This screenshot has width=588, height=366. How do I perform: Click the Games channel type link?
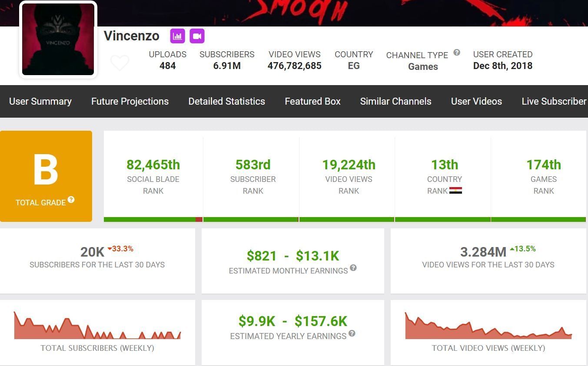(x=423, y=67)
